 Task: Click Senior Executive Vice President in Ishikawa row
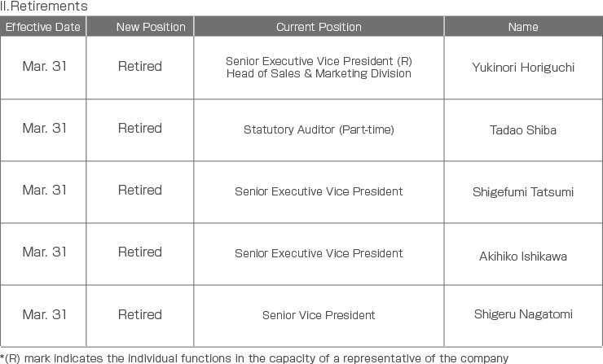pyautogui.click(x=319, y=253)
